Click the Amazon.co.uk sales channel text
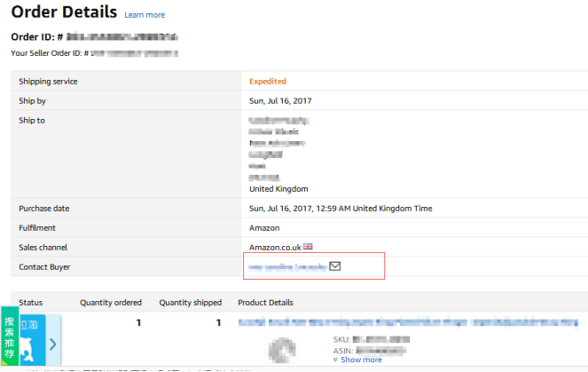This screenshot has width=588, height=372. (275, 248)
